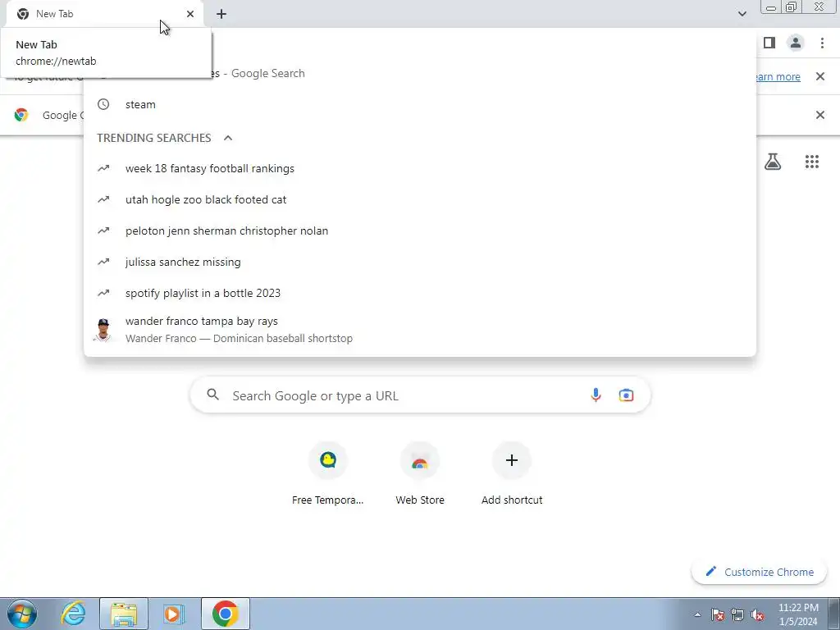Click the Chrome taskbar icon
The height and width of the screenshot is (630, 840).
[x=226, y=614]
